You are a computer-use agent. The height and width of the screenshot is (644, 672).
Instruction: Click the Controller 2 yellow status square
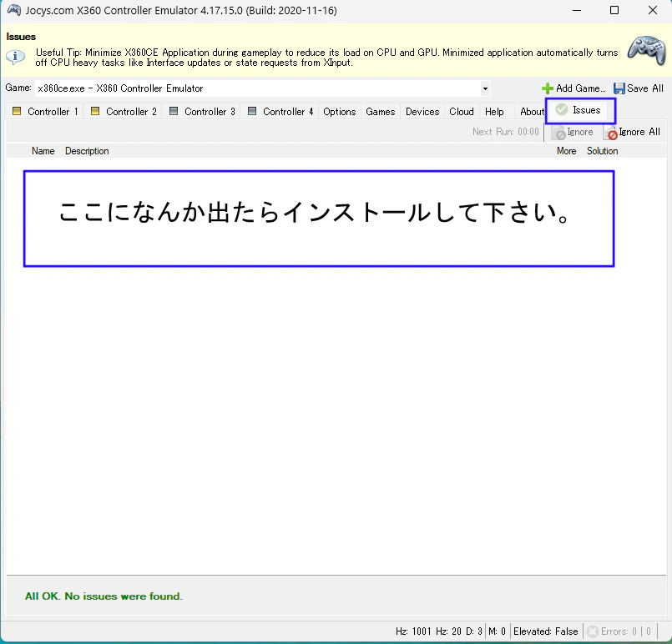(95, 111)
